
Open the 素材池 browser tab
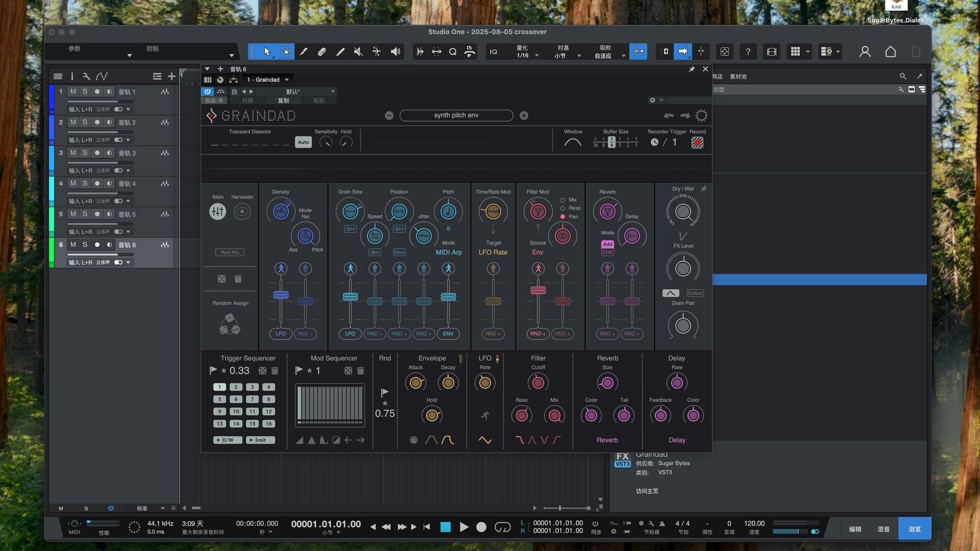coord(738,77)
